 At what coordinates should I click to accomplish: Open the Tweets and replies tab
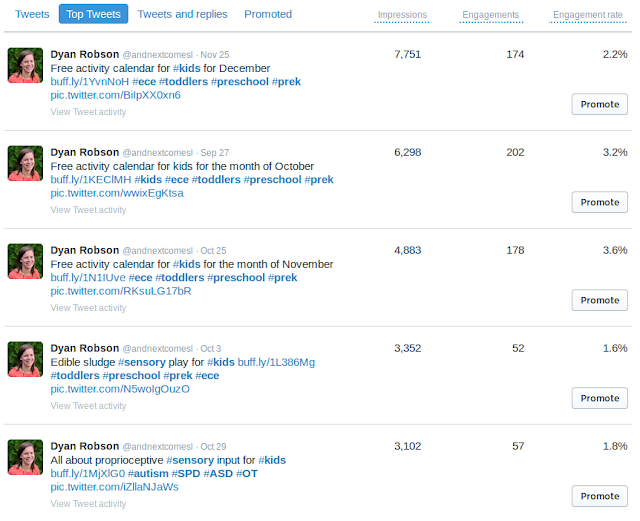(x=182, y=14)
